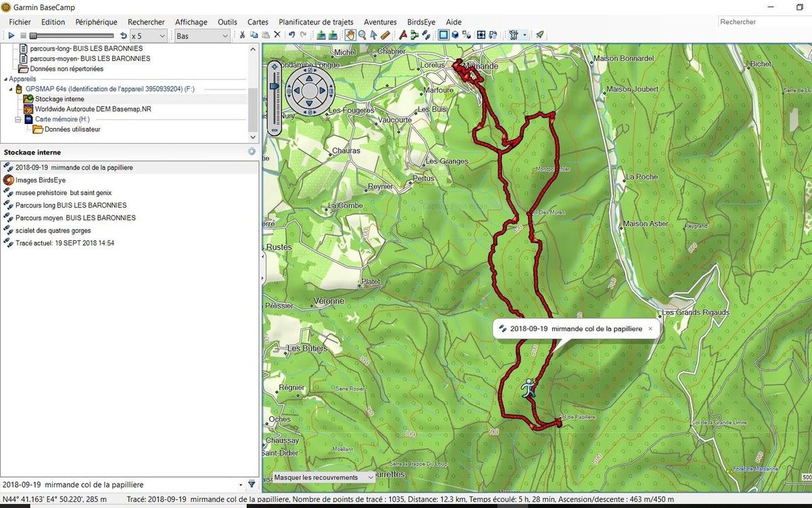Screen dimensions: 812x508
Task: Open the map detail 'Bas' dropdown
Action: pyautogui.click(x=202, y=35)
